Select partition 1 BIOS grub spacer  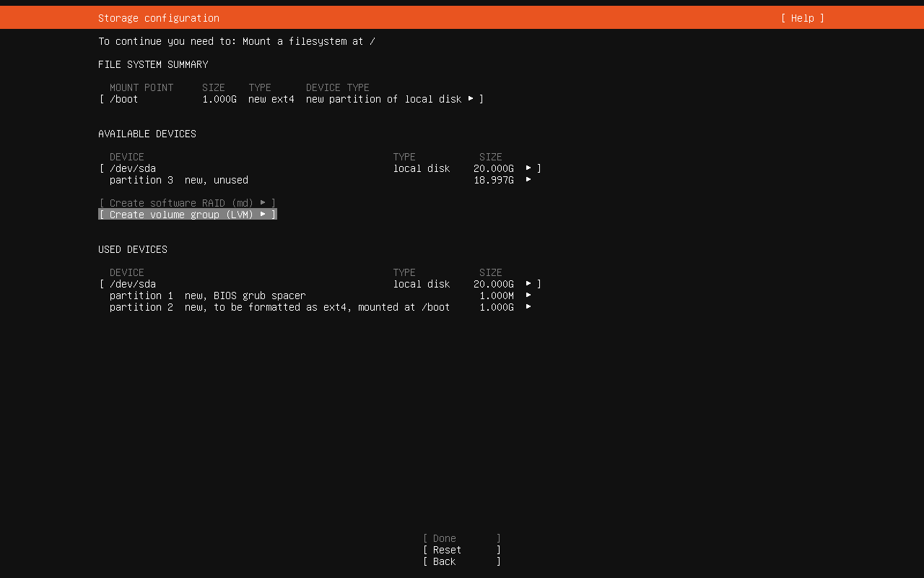(208, 296)
